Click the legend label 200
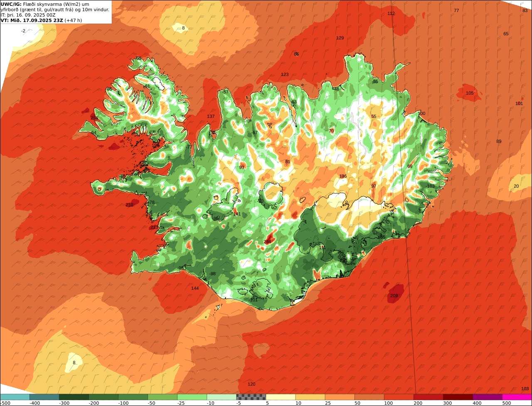 tap(418, 403)
